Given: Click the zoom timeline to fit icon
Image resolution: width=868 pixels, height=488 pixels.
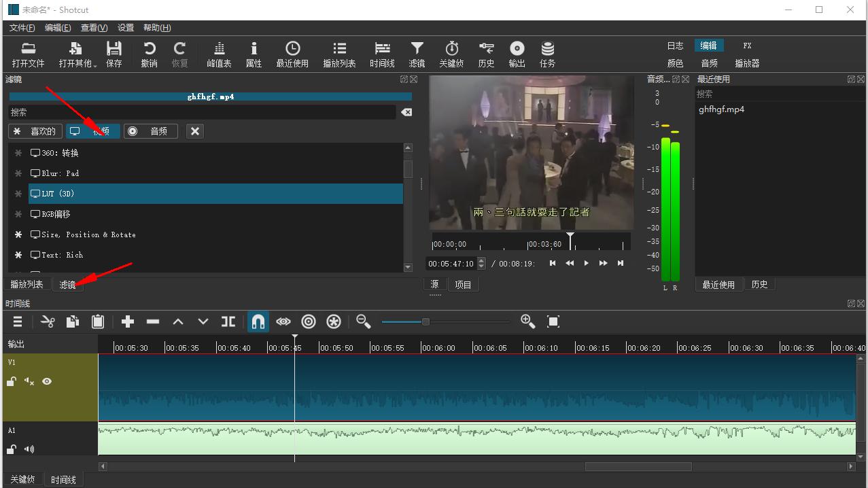Looking at the screenshot, I should (553, 321).
